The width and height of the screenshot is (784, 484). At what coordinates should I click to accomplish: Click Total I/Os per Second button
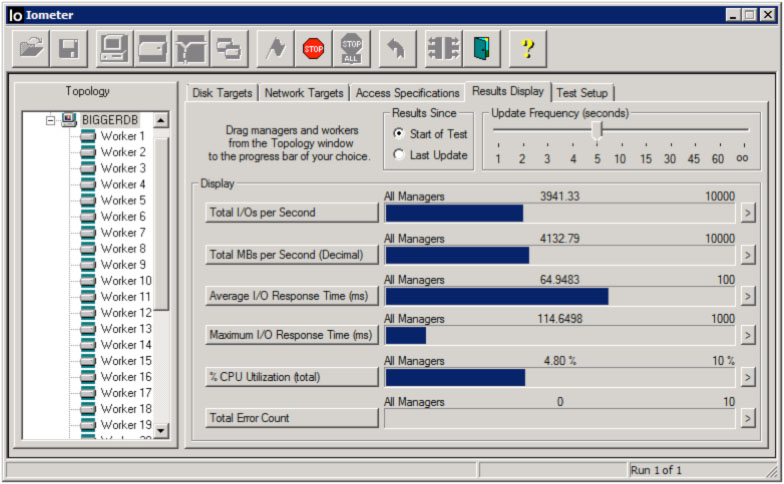[x=292, y=212]
